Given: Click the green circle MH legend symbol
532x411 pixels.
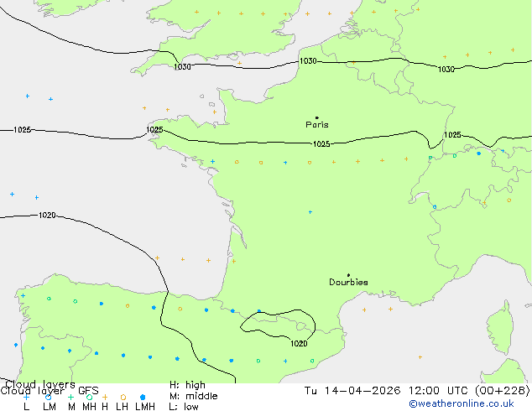Looking at the screenshot, I should coord(89,397).
